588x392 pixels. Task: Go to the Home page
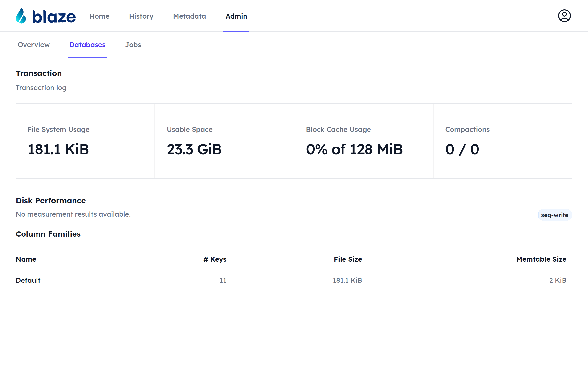99,16
